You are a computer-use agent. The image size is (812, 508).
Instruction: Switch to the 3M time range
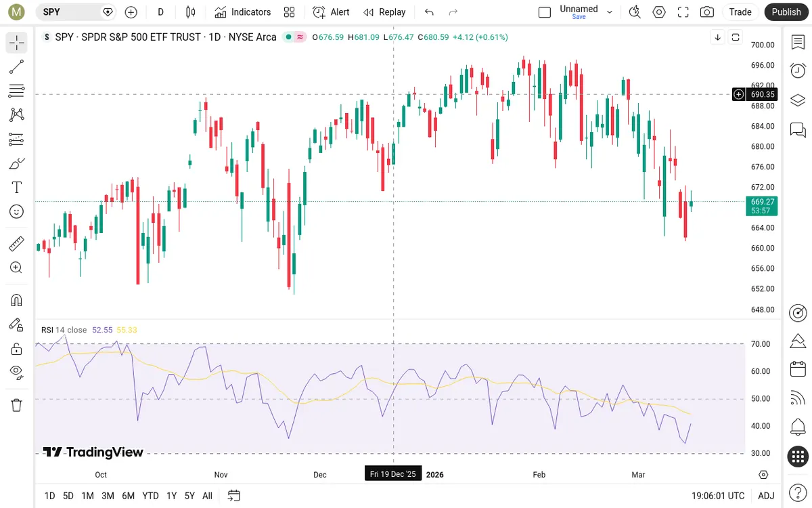tap(108, 496)
